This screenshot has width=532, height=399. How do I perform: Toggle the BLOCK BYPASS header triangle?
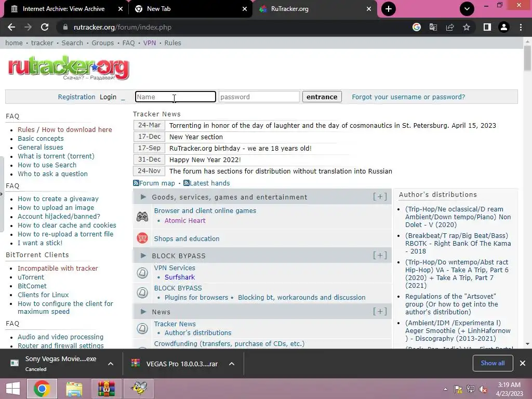[x=143, y=256]
